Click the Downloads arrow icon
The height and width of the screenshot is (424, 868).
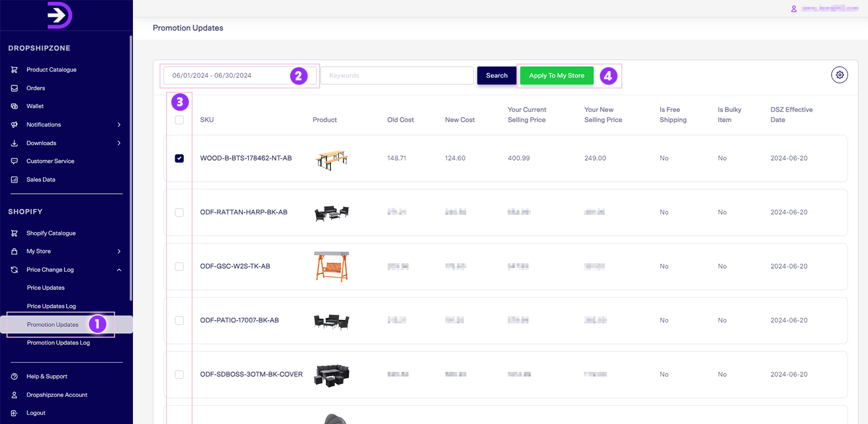point(15,143)
